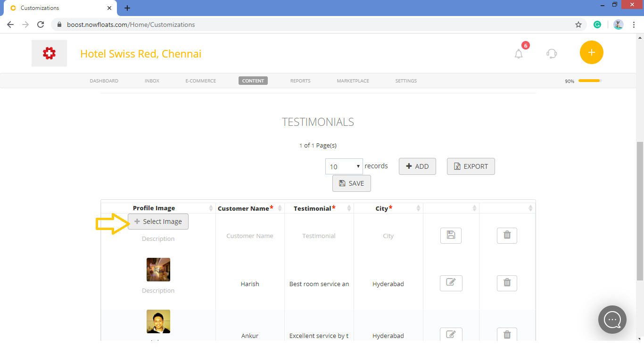This screenshot has height=362, width=644.
Task: Click the 90% progress bar
Action: [590, 81]
